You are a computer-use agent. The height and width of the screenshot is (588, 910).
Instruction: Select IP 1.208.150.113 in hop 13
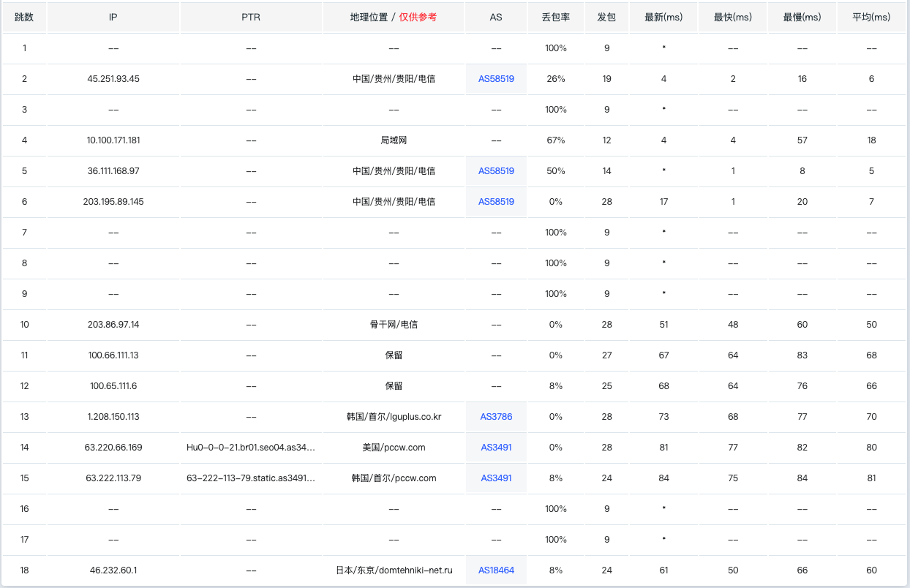(x=113, y=417)
